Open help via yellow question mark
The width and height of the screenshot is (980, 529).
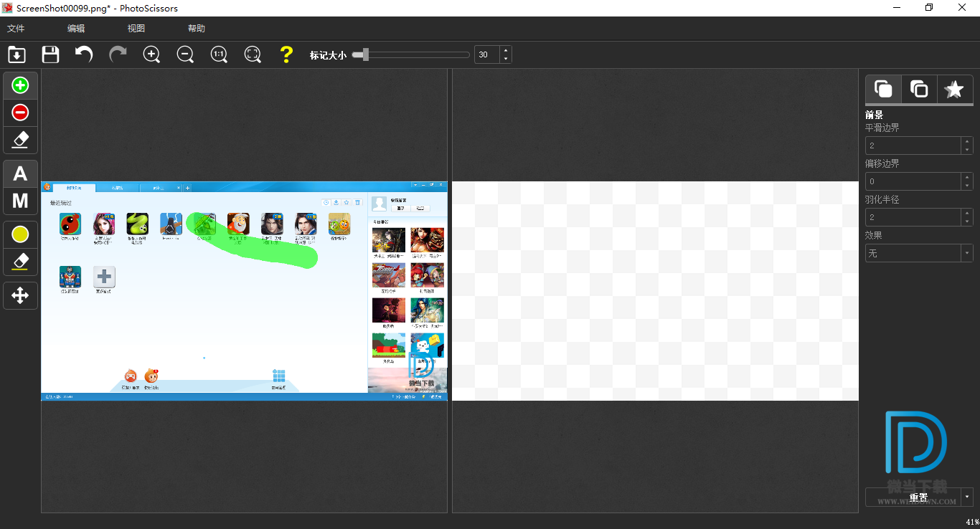[286, 54]
